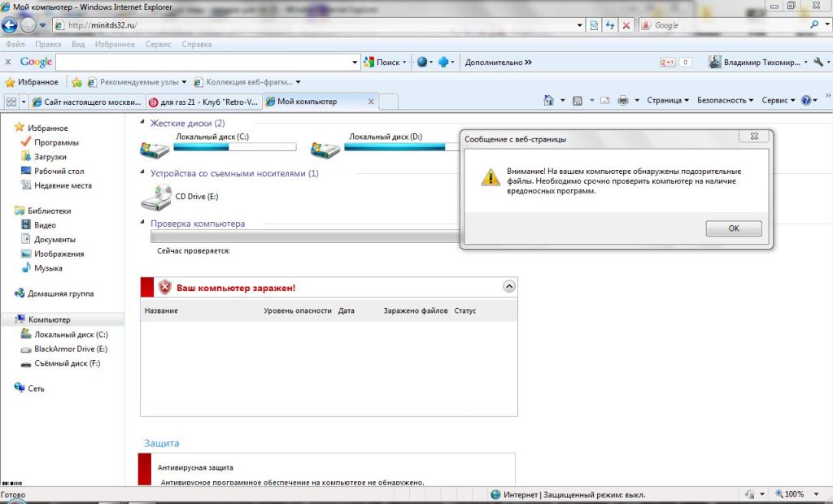Open the Владимир Тихомир account menu

758,62
